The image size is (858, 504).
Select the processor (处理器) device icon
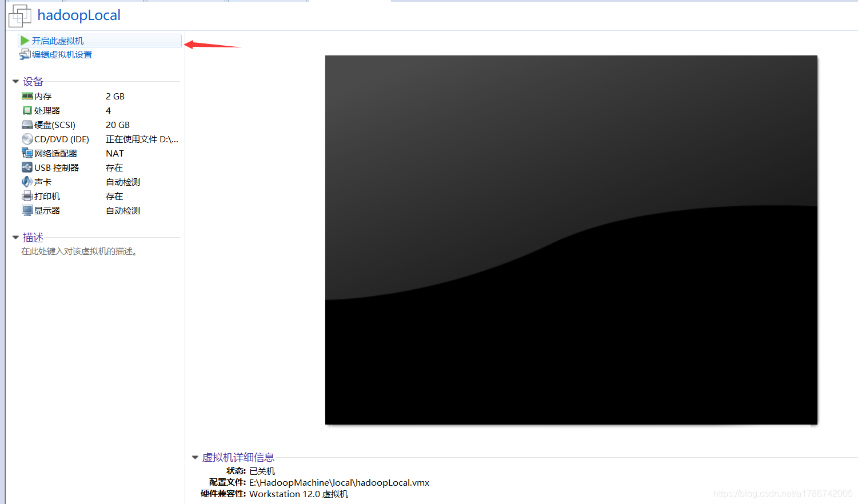tap(27, 110)
